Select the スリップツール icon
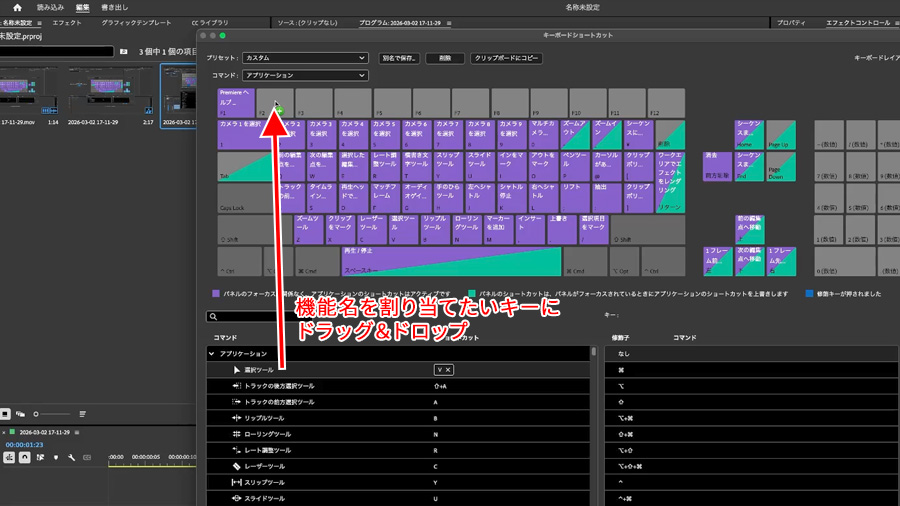900x506 pixels. (x=236, y=482)
